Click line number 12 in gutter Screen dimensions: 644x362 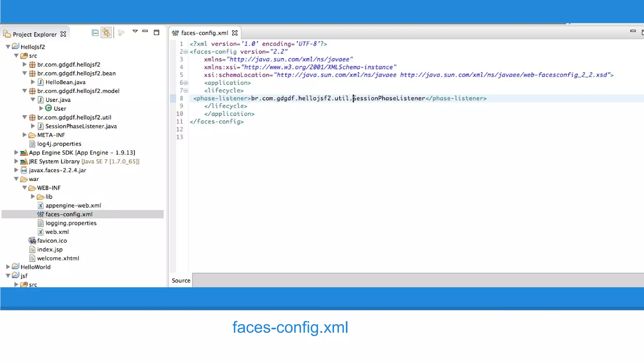tap(180, 129)
